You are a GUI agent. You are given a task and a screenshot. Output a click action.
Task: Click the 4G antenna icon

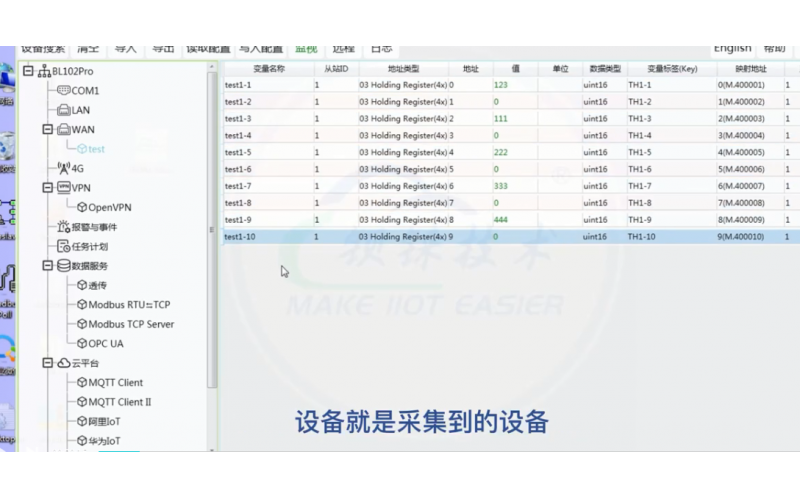coord(63,169)
